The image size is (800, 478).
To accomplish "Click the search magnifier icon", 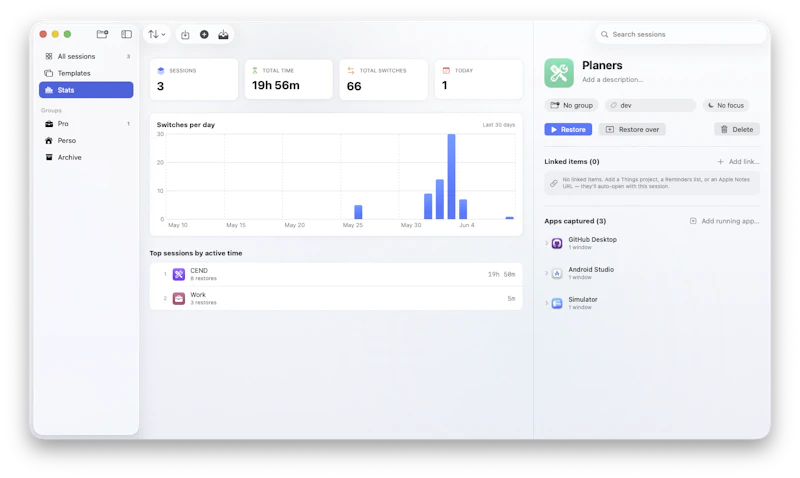I will [x=605, y=34].
